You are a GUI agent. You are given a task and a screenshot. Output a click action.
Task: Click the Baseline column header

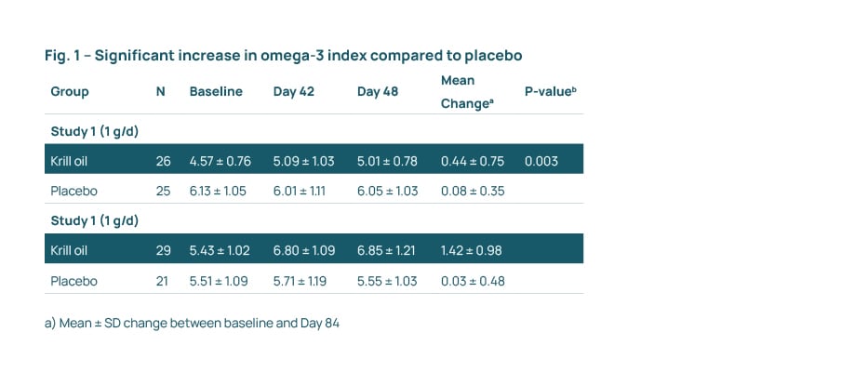(216, 92)
